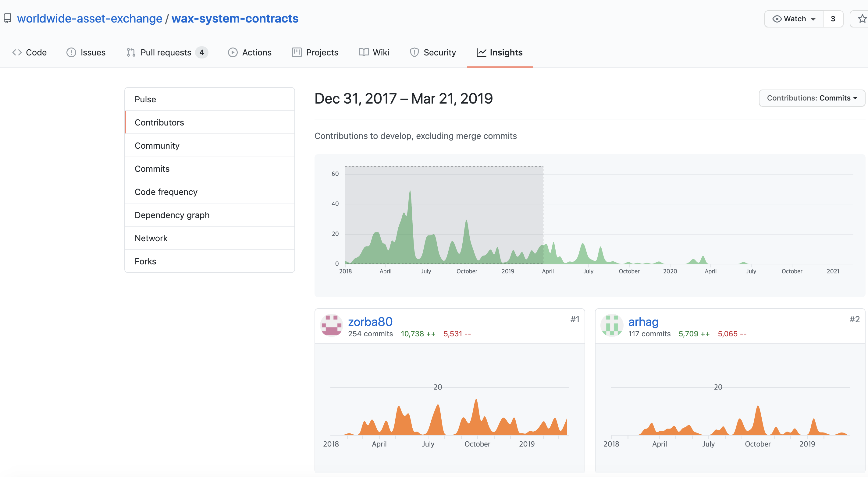
Task: Open the Watch dropdown
Action: tap(794, 19)
